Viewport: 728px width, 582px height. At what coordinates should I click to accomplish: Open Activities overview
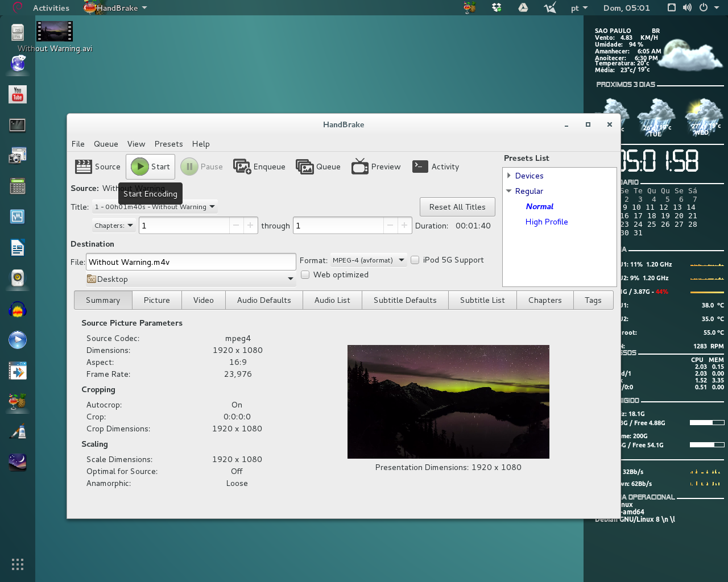[x=51, y=7]
